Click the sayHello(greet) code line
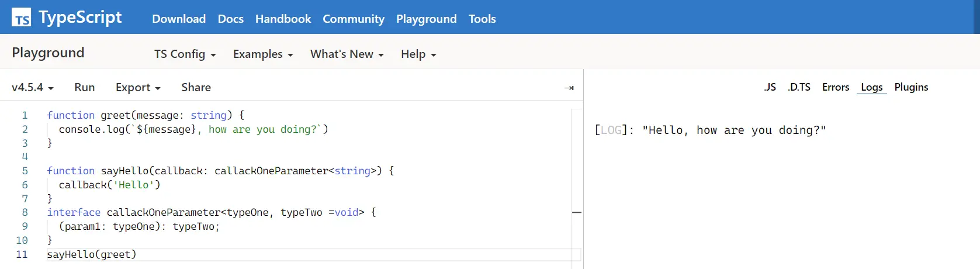This screenshot has height=269, width=980. click(x=92, y=254)
